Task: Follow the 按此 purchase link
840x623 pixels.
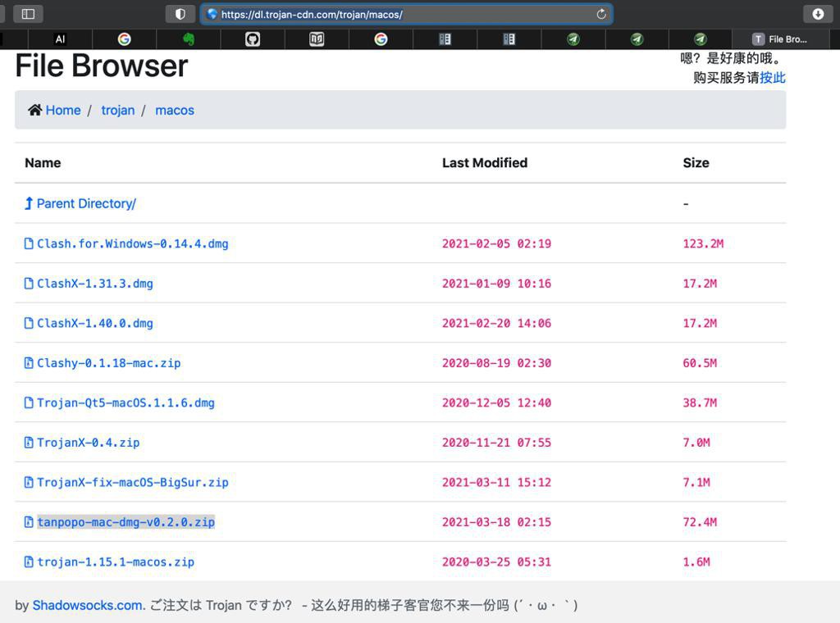Action: [773, 78]
